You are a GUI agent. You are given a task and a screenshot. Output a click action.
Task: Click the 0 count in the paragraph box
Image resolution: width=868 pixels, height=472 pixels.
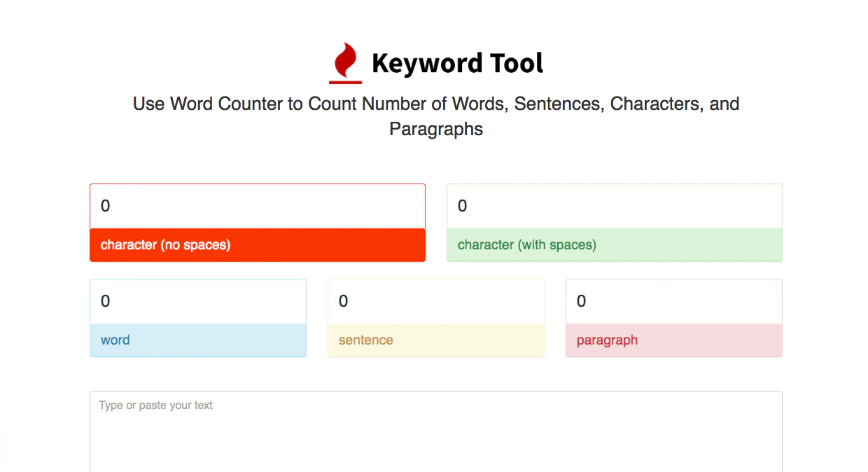[x=582, y=301]
